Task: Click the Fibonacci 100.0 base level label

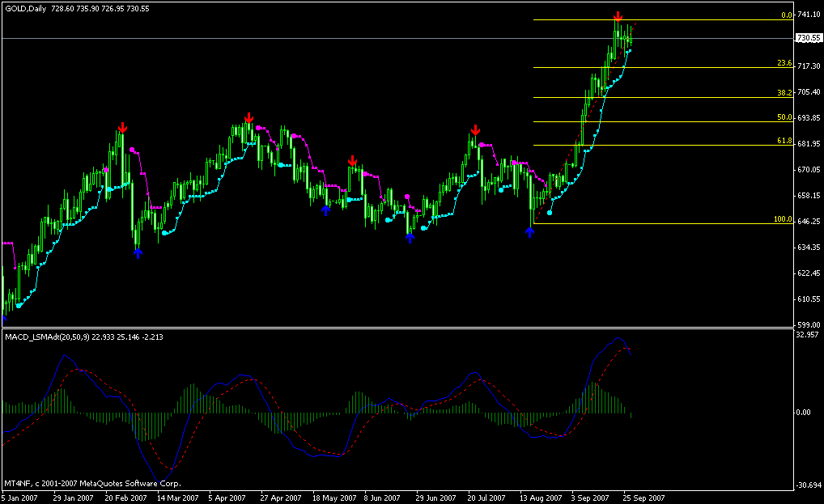Action: pos(782,219)
